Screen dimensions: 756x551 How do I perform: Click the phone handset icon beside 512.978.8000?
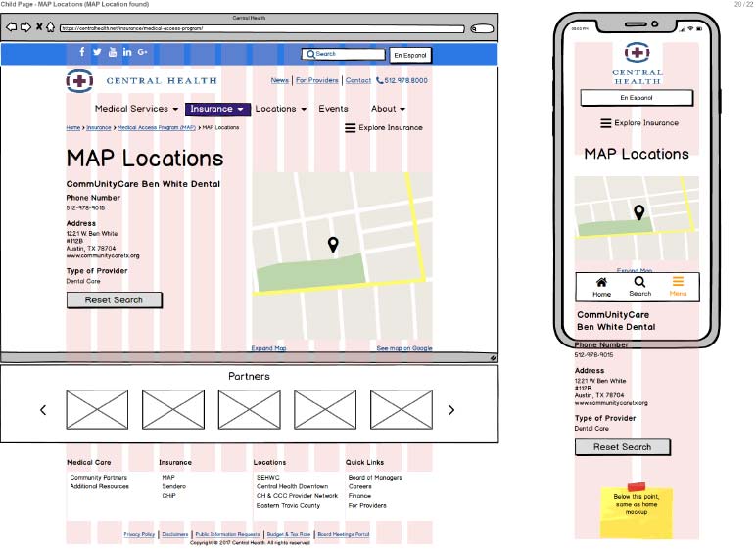pyautogui.click(x=379, y=80)
